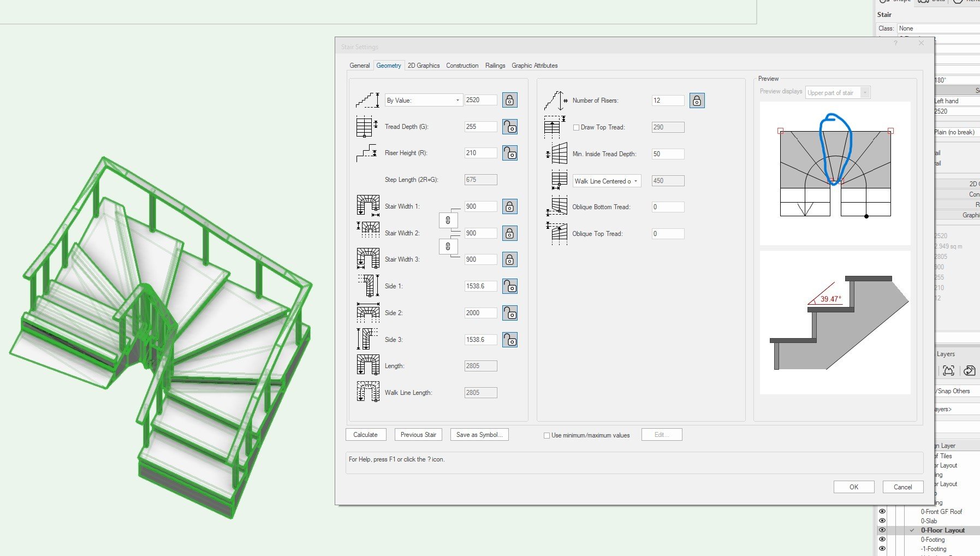Viewport: 980px width, 556px height.
Task: Click the Number of Risers lock icon
Action: [697, 100]
